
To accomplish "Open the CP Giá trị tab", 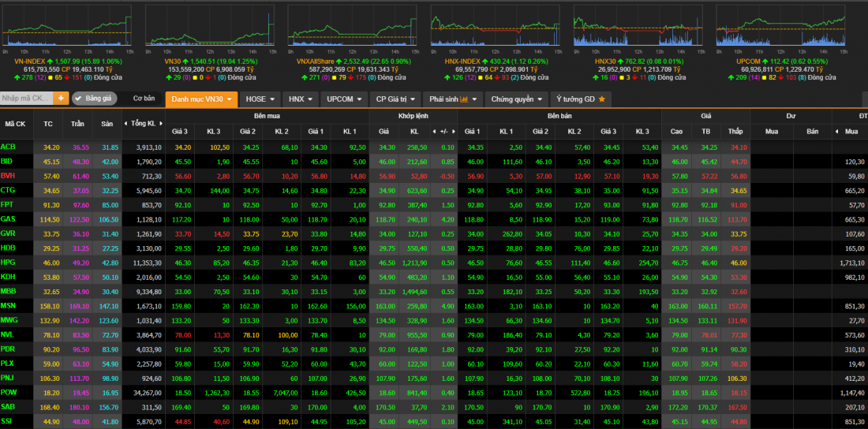I will pos(395,99).
